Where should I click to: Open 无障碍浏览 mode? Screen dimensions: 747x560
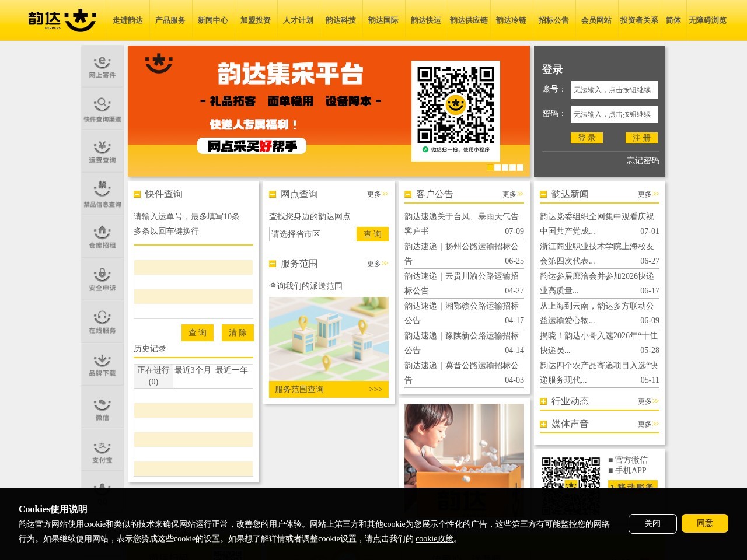pyautogui.click(x=707, y=20)
